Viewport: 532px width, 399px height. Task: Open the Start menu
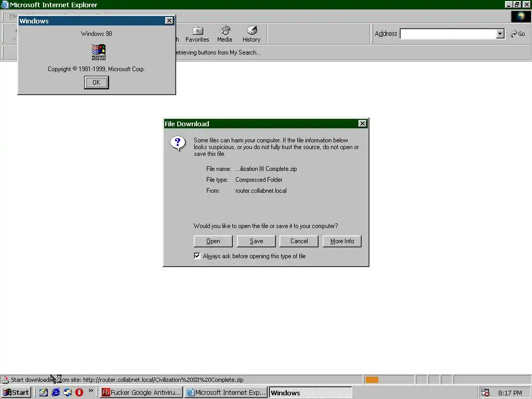click(x=16, y=393)
